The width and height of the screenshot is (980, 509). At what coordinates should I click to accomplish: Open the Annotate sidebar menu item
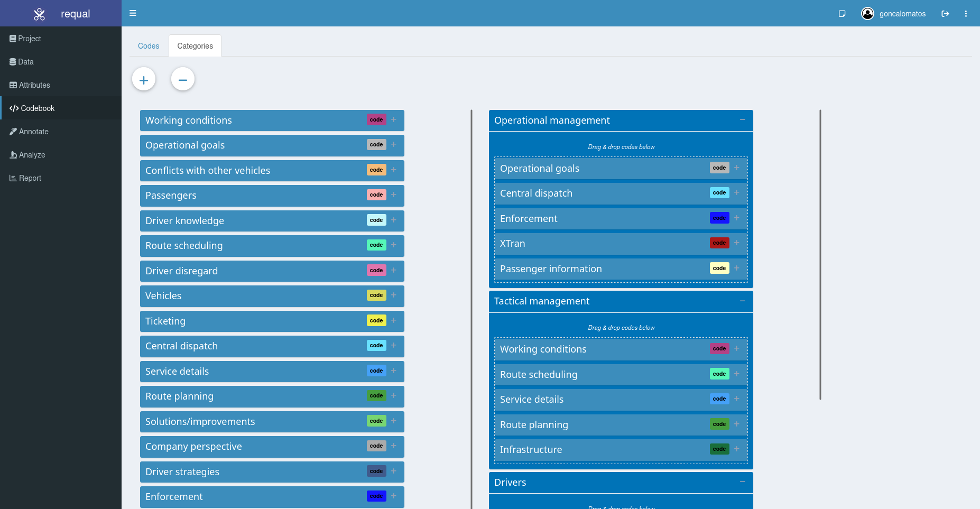(x=33, y=132)
